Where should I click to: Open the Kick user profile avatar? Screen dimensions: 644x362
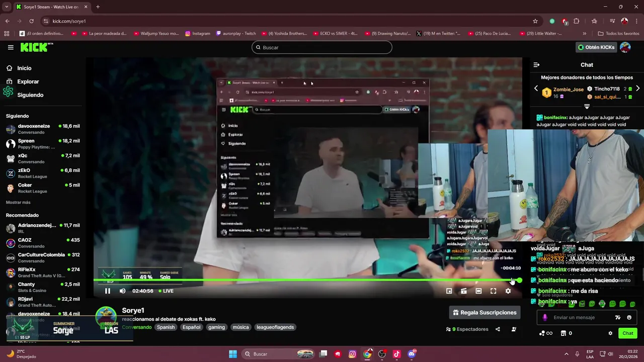[x=625, y=47]
